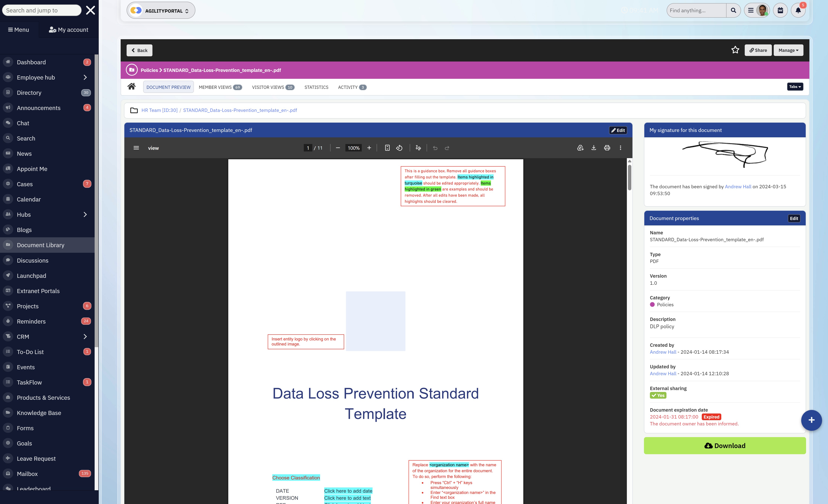Open the PDF draw annotation tool
This screenshot has height=504, width=828.
coord(418,148)
